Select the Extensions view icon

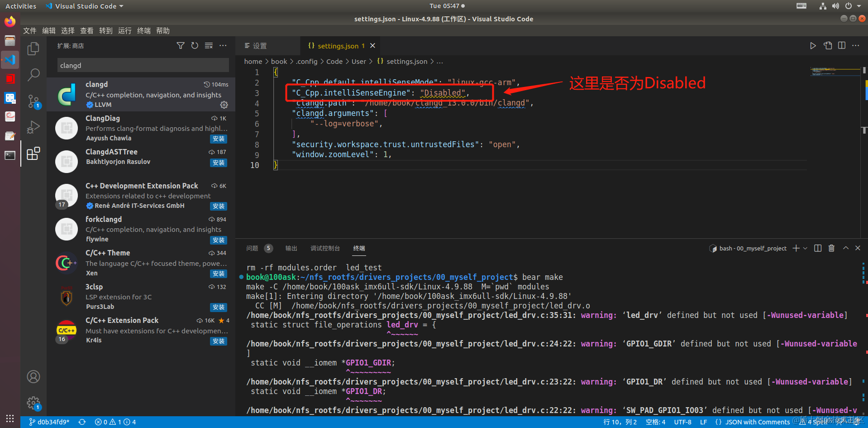click(33, 154)
